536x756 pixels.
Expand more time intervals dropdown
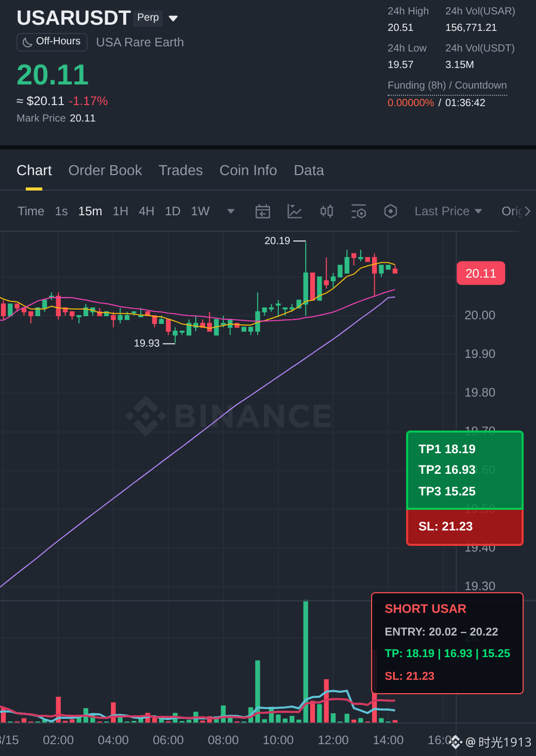[x=231, y=211]
